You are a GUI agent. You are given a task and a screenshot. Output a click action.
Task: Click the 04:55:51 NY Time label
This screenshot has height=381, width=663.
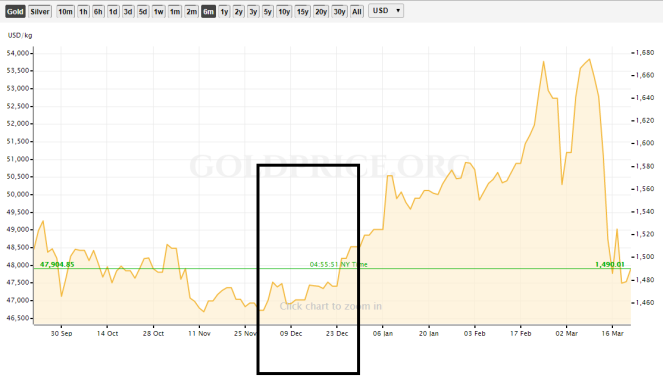click(x=339, y=264)
